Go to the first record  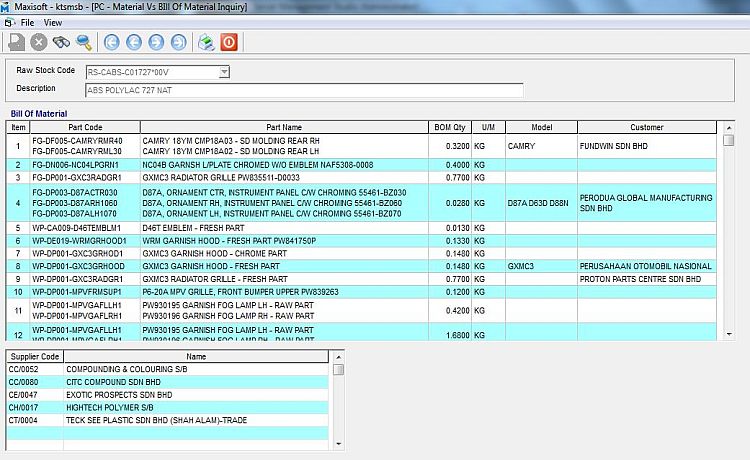tap(111, 42)
